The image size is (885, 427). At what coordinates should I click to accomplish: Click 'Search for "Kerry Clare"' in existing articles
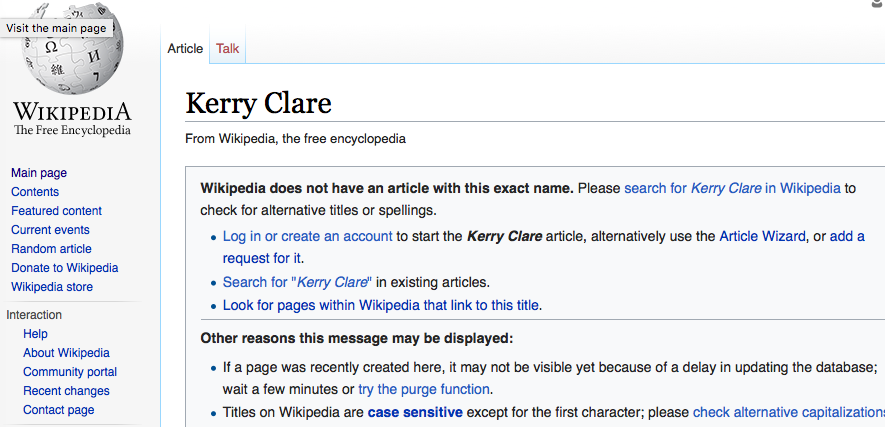[x=297, y=282]
